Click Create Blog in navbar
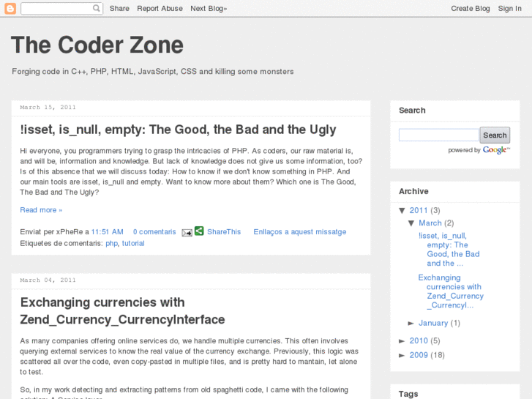Screen dimensions: 532x399 click(471, 9)
